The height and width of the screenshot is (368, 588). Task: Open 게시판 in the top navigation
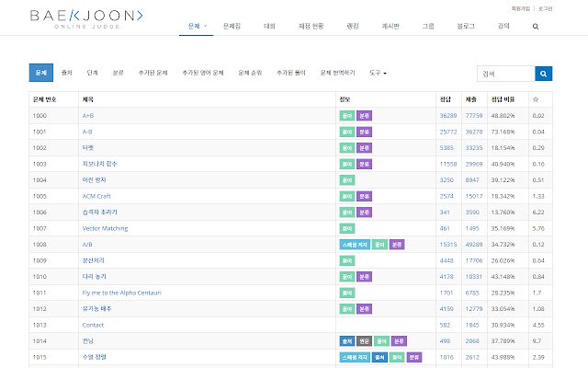point(390,27)
